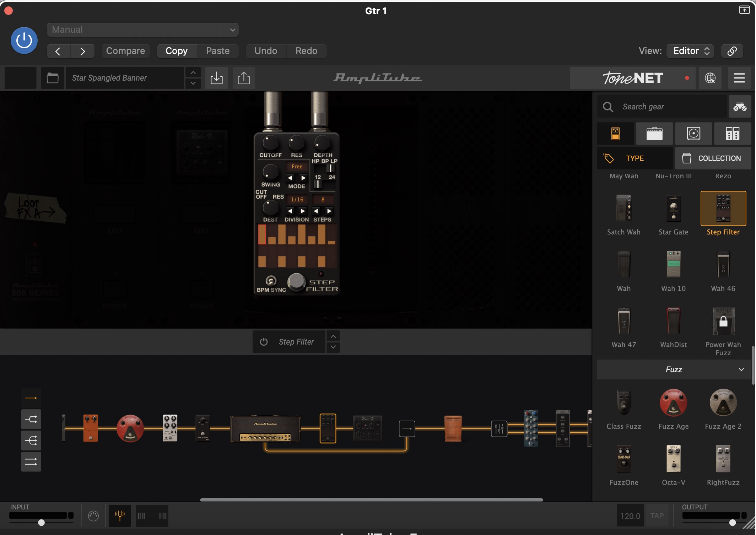Toggle the Step Filter power in selector bar
Viewport: 756px width, 535px height.
pyautogui.click(x=264, y=342)
